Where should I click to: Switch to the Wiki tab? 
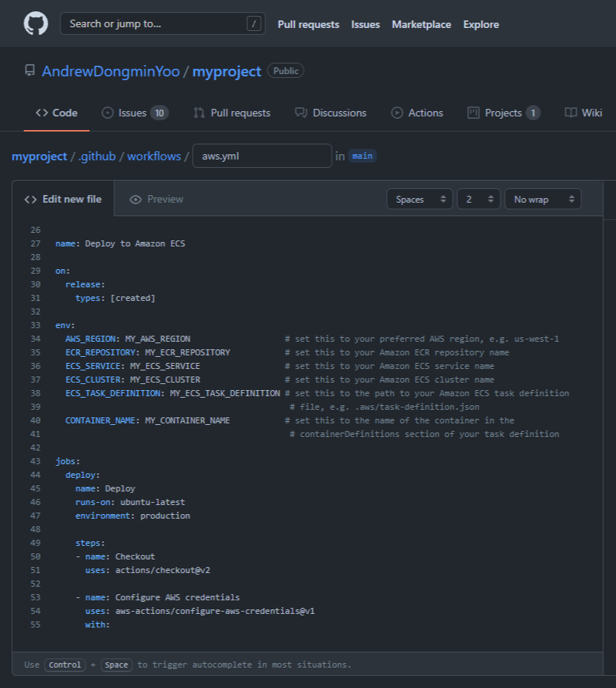[x=583, y=113]
